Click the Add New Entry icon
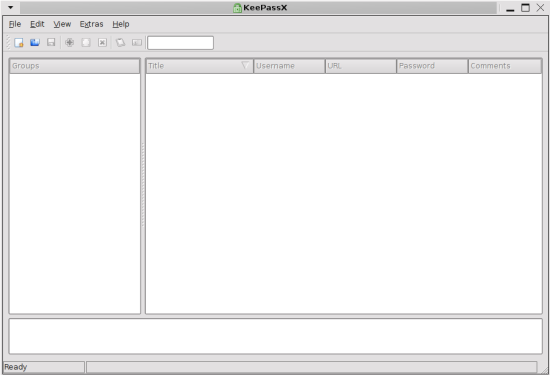Viewport: 550px width, 375px height. pyautogui.click(x=69, y=43)
